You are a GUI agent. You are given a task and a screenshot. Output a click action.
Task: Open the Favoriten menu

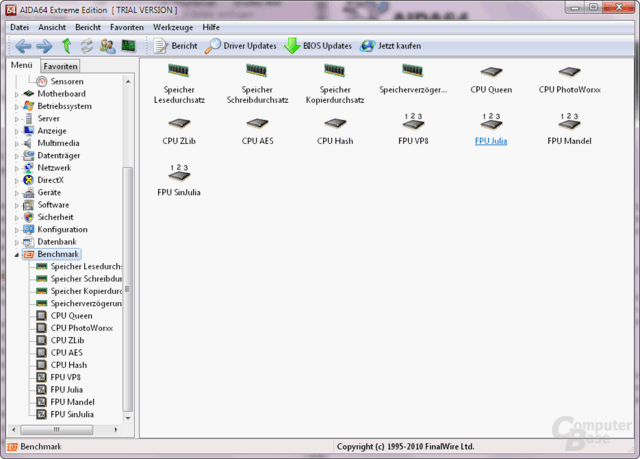[127, 27]
